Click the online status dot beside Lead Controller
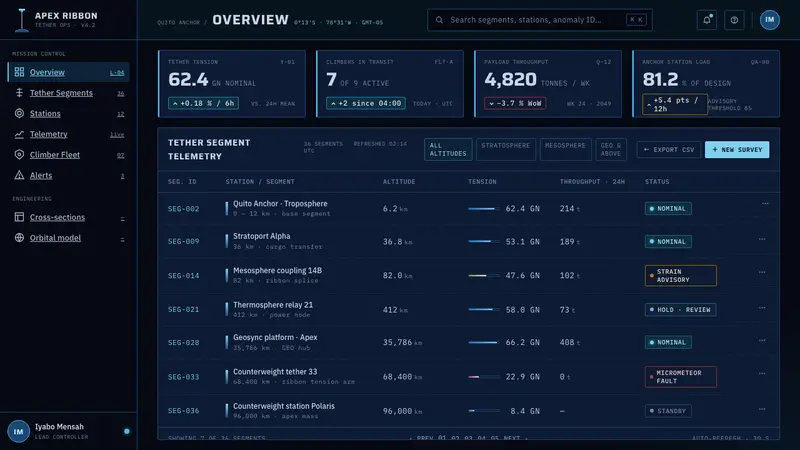The image size is (800, 450). pos(127,432)
